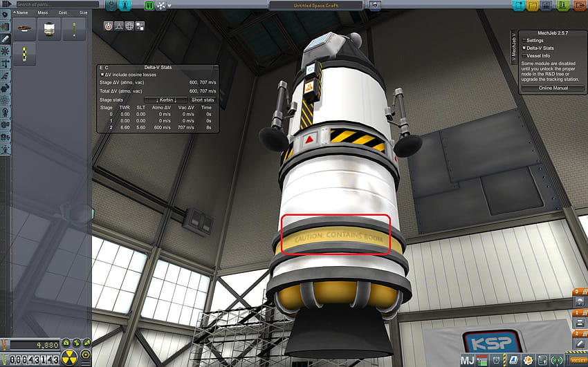Select the Offset gizmo tool

[119, 26]
